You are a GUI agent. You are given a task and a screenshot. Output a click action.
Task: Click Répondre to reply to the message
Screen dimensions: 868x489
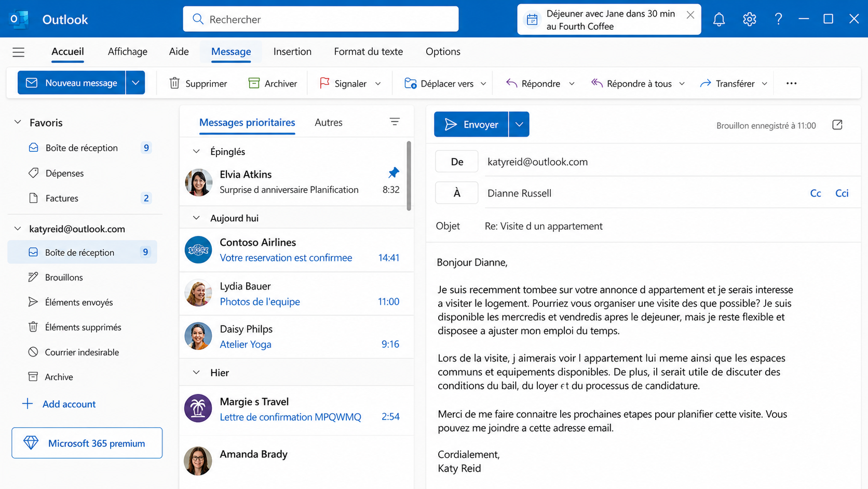click(533, 83)
